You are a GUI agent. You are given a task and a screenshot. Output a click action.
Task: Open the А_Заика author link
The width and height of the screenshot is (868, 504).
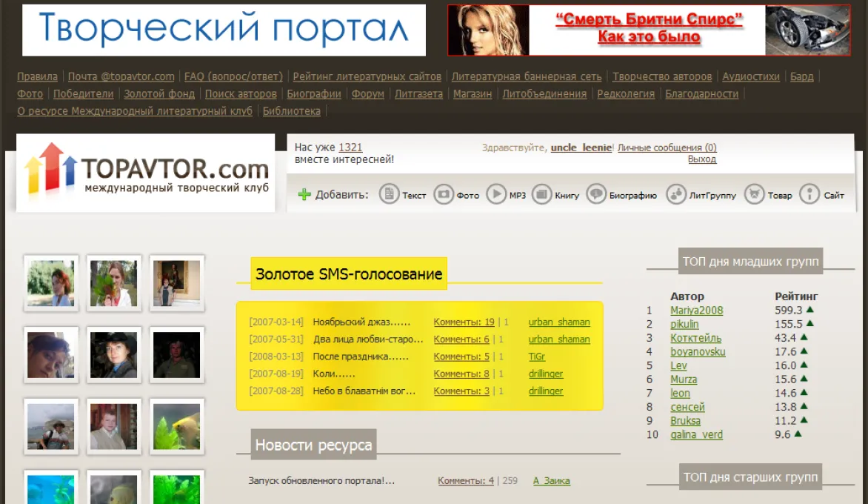(551, 481)
